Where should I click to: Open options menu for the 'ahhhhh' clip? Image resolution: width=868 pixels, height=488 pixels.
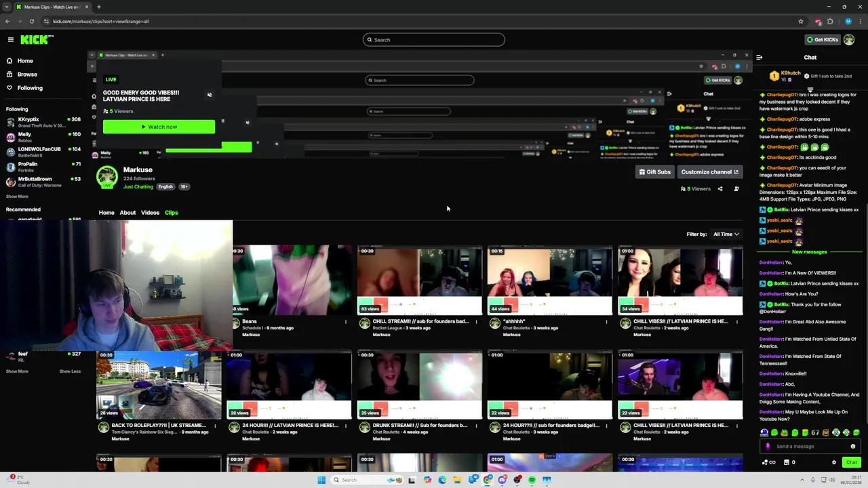(606, 322)
